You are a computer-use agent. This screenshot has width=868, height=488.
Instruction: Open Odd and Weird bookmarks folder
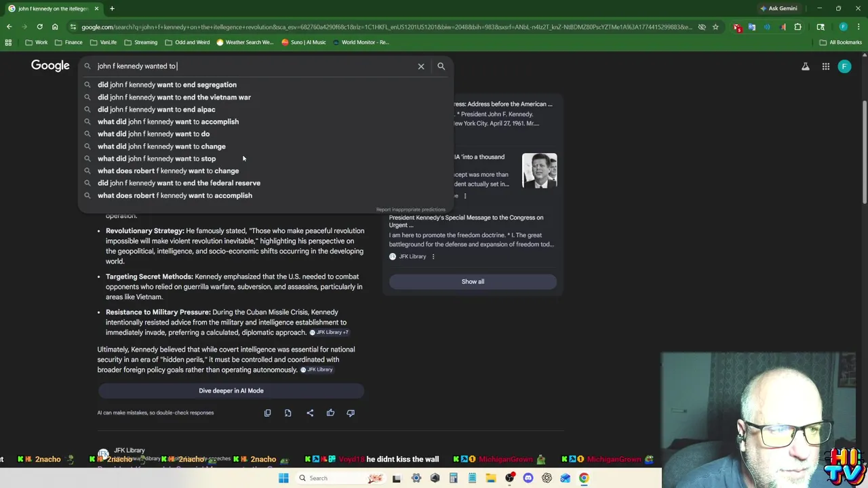click(187, 42)
